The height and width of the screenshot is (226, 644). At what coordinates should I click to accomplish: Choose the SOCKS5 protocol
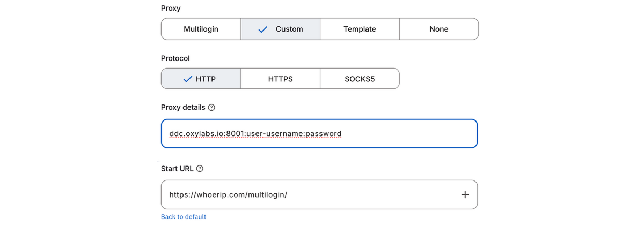point(360,79)
